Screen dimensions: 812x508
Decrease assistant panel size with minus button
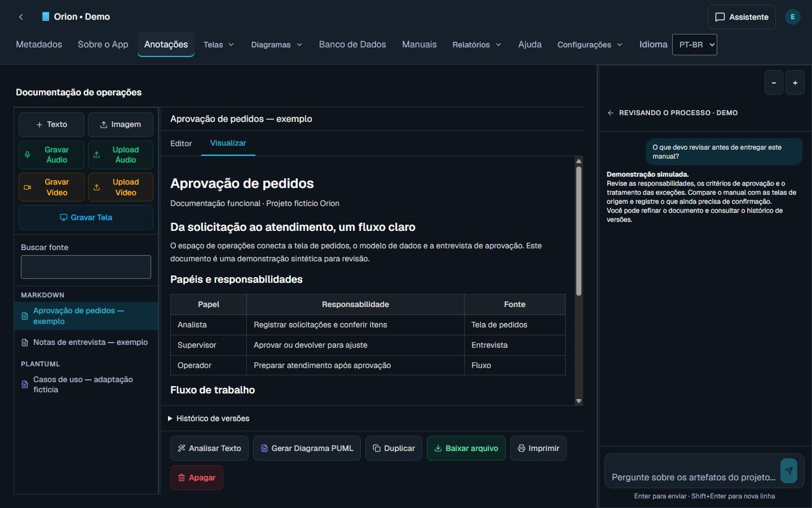(774, 83)
